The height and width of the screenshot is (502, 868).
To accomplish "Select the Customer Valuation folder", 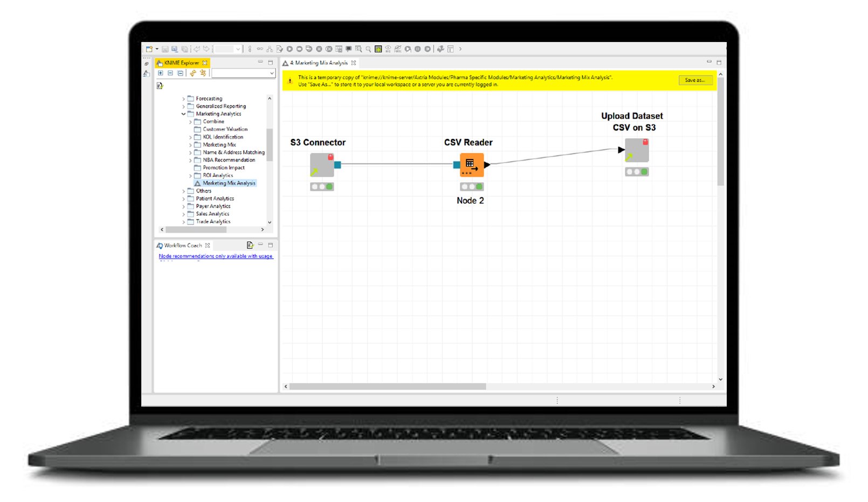I will coord(225,129).
